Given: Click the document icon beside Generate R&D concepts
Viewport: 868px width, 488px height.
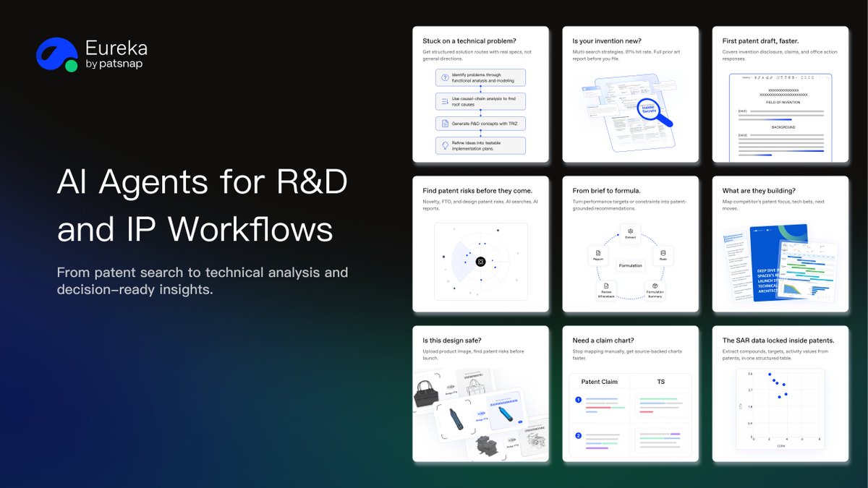Looking at the screenshot, I should pyautogui.click(x=445, y=124).
